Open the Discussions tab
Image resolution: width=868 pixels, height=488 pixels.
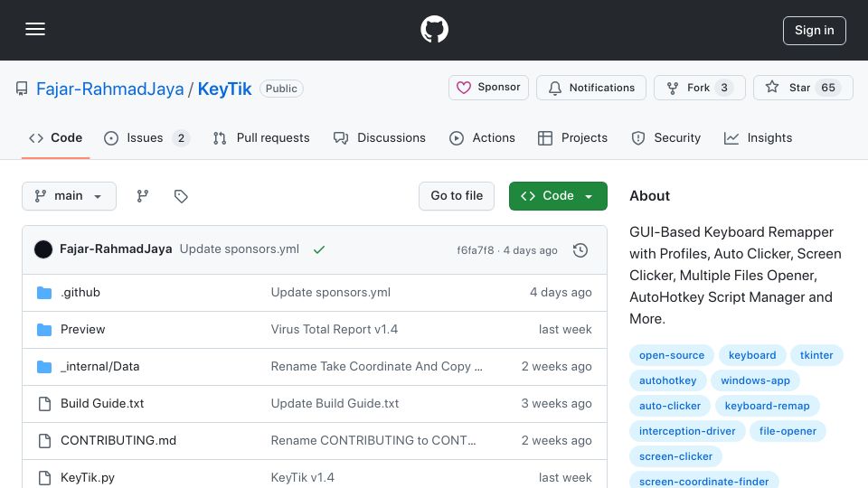click(x=379, y=137)
